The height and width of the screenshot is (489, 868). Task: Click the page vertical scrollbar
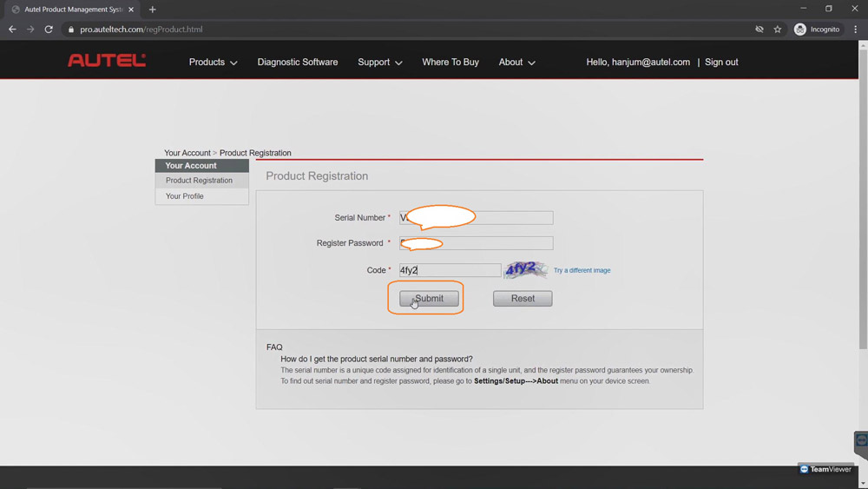point(863,200)
